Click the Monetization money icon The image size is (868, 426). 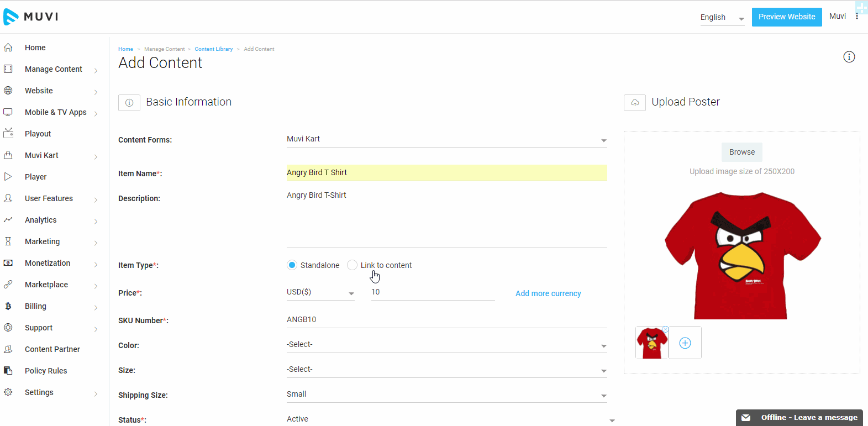8,263
